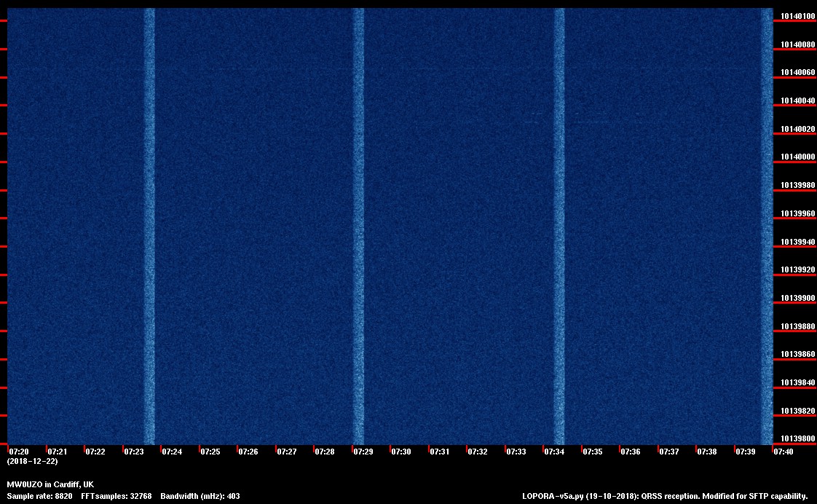
Task: Click the 10139900 frequency scale label
Action: [797, 298]
